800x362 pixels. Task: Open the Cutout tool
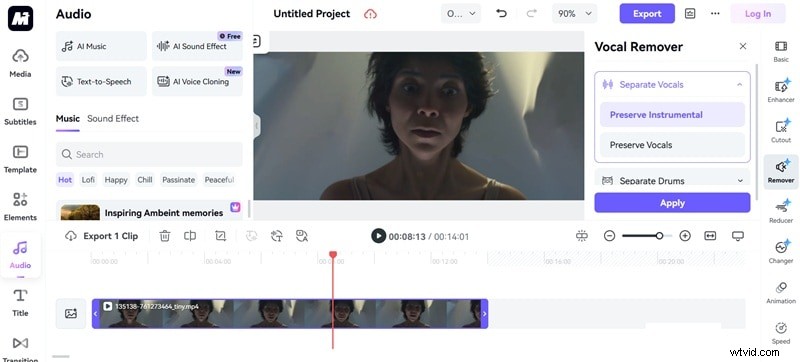781,131
